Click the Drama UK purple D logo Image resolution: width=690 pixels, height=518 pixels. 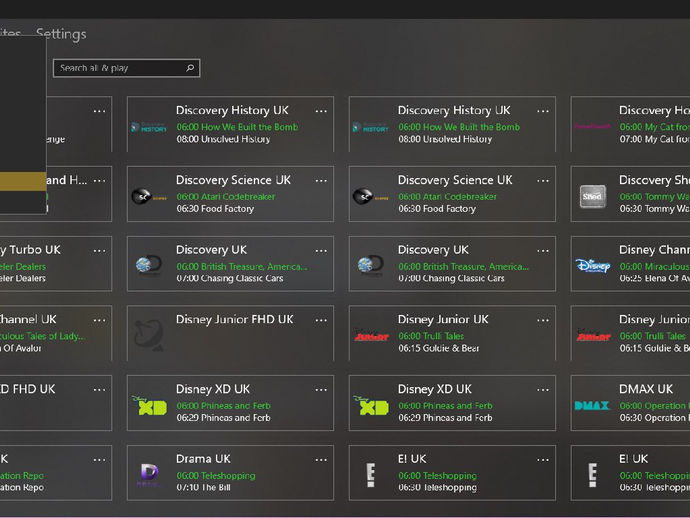pos(149,474)
